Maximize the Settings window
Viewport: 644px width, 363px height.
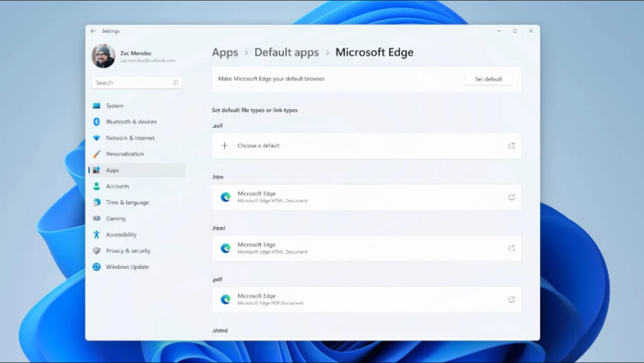515,31
